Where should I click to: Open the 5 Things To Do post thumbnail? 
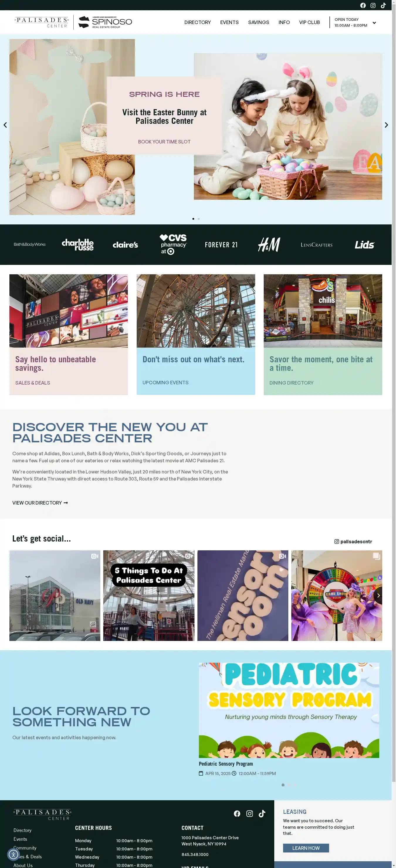coord(149,595)
